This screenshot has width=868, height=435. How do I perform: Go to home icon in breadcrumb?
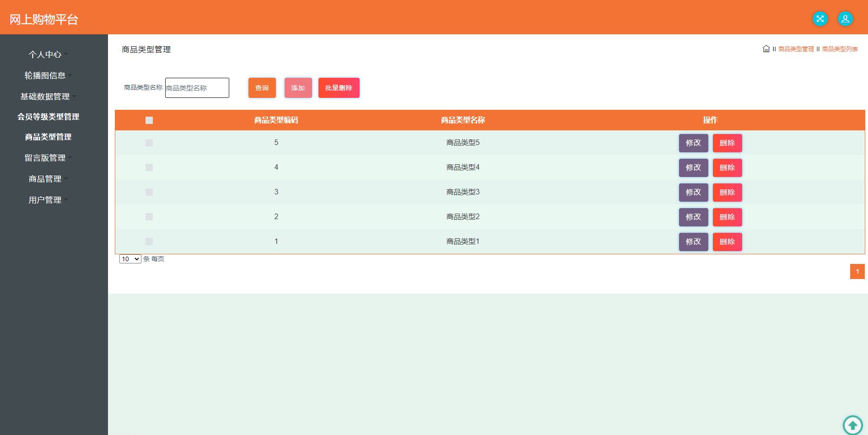coord(766,48)
